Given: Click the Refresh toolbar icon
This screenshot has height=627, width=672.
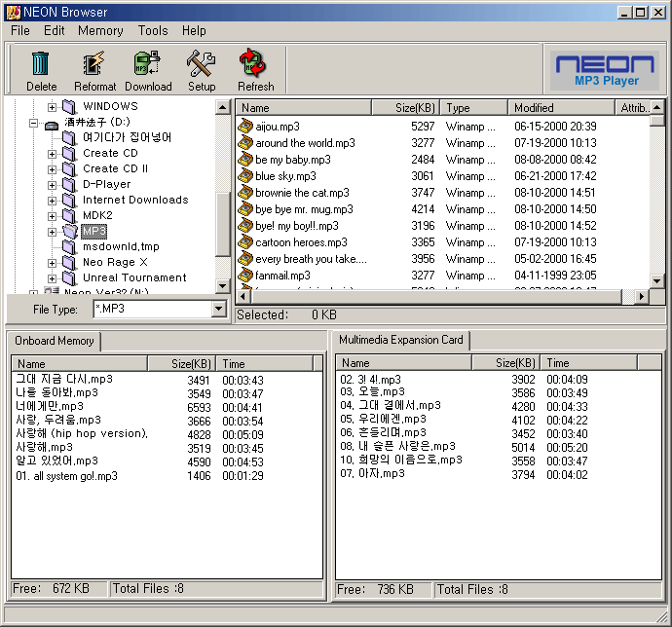Looking at the screenshot, I should tap(255, 64).
